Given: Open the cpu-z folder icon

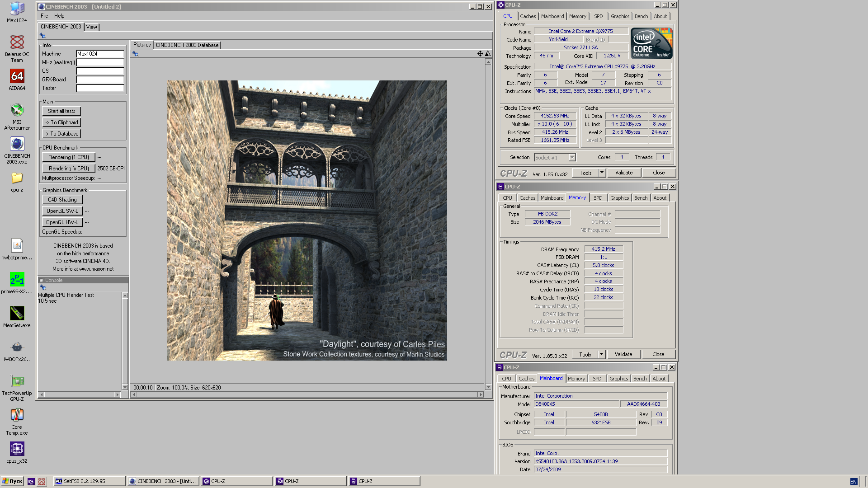Looking at the screenshot, I should point(17,182).
